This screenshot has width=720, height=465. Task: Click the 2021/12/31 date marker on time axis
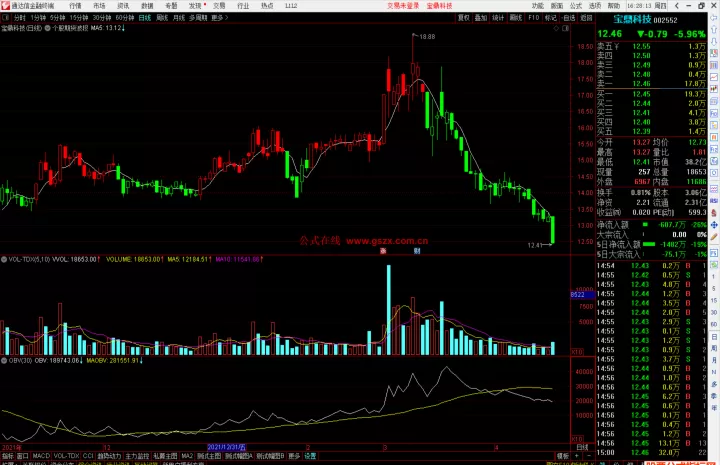click(x=226, y=447)
